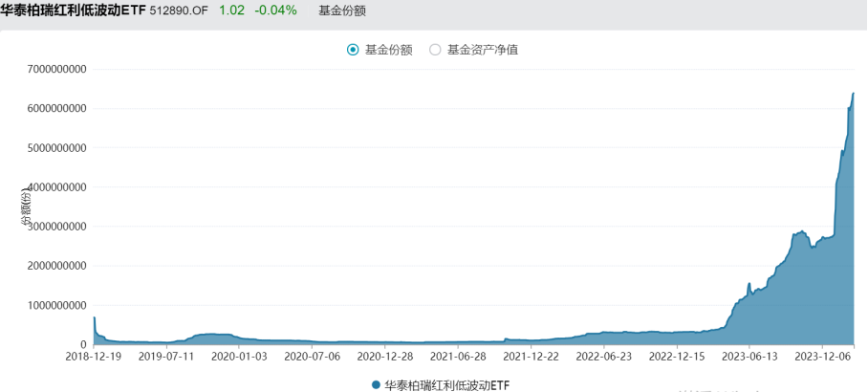Click the chart's highest peak at far right
Screen dimensions: 868x392
tap(853, 94)
